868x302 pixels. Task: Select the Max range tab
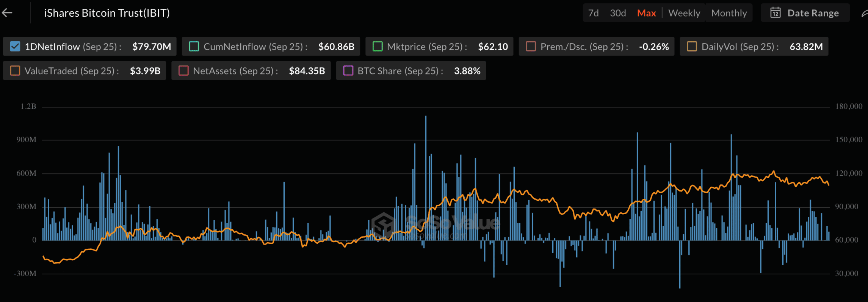646,13
